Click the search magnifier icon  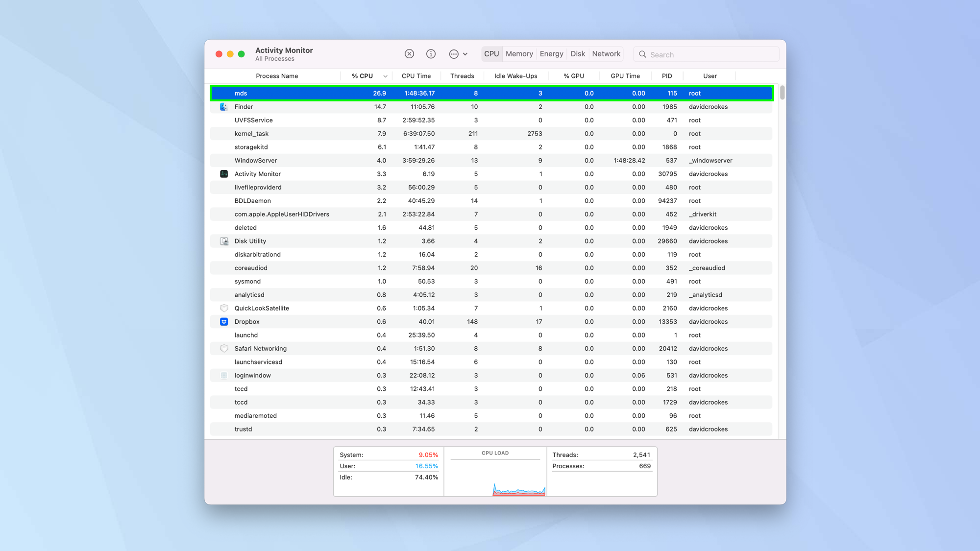642,54
